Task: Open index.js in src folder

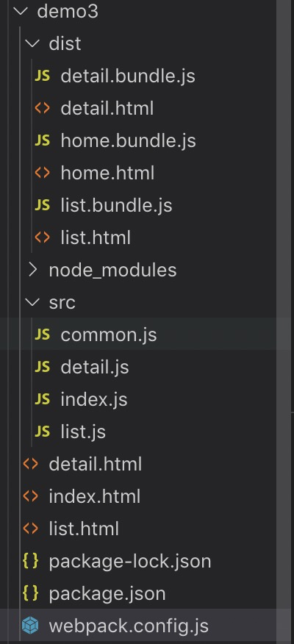Action: pyautogui.click(x=94, y=399)
